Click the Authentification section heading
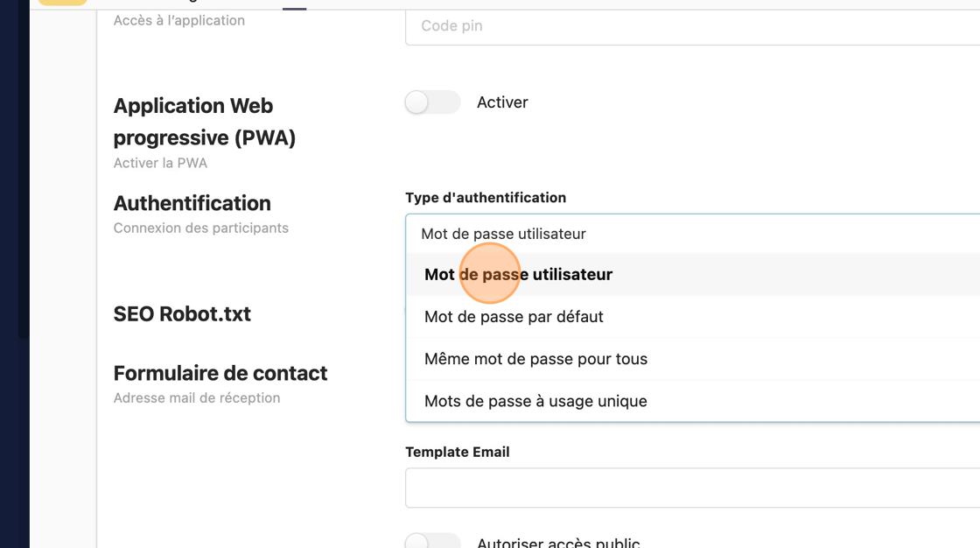The image size is (980, 548). [x=192, y=203]
